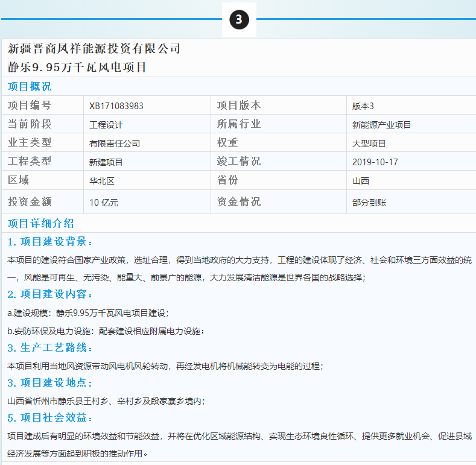
Task: Select the 工程设计 stage value
Action: 106,125
